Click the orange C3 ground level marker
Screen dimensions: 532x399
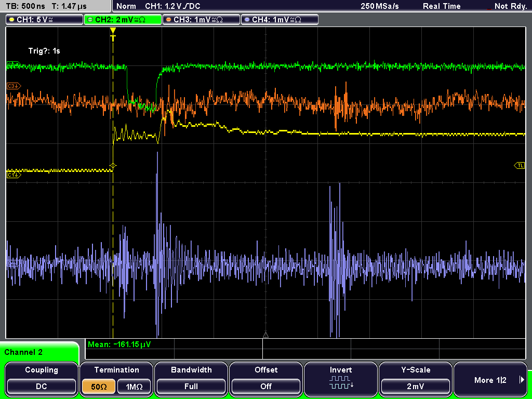[14, 86]
